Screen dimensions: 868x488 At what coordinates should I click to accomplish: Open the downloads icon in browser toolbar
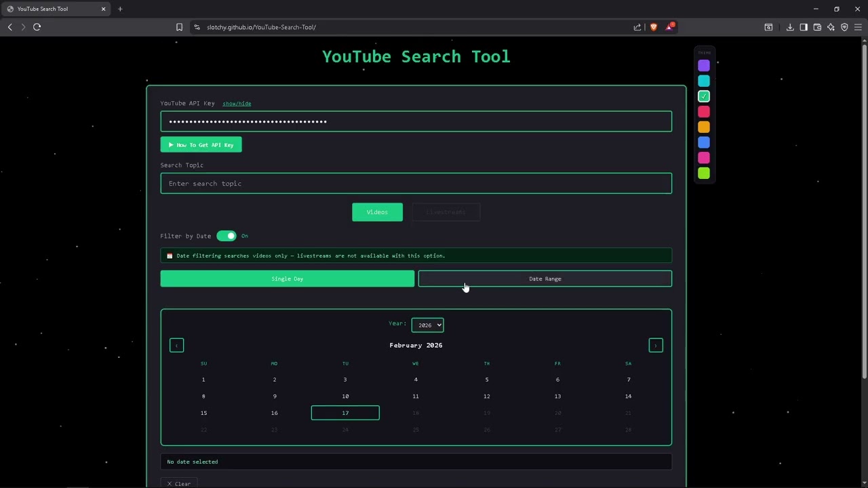point(790,27)
